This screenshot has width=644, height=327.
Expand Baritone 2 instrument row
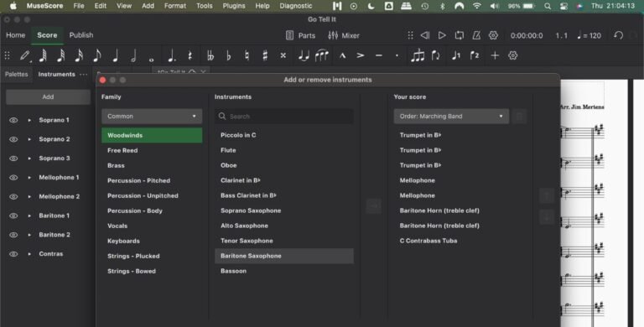pos(29,235)
